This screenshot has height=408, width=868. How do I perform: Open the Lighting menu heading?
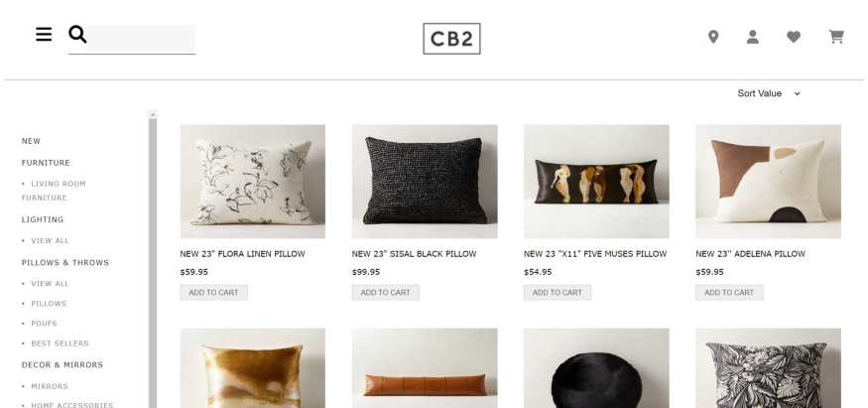(43, 219)
